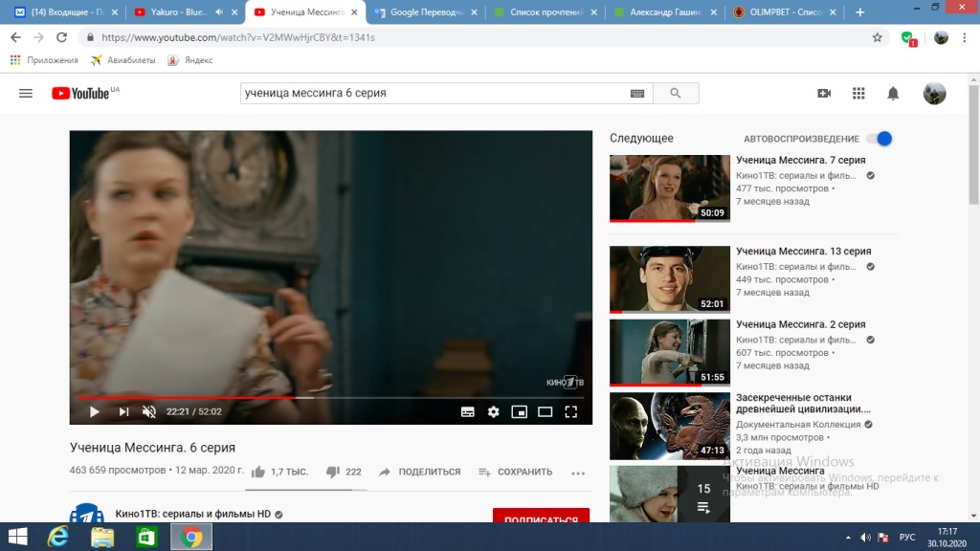Toggle subtitles in the player
This screenshot has height=551, width=980.
[467, 411]
